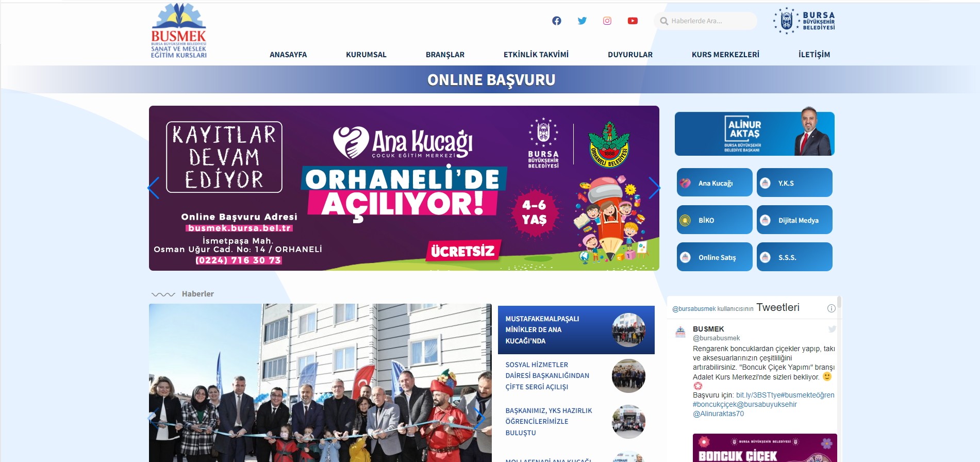Image resolution: width=980 pixels, height=462 pixels.
Task: Open BRANŞLAR menu
Action: point(445,55)
